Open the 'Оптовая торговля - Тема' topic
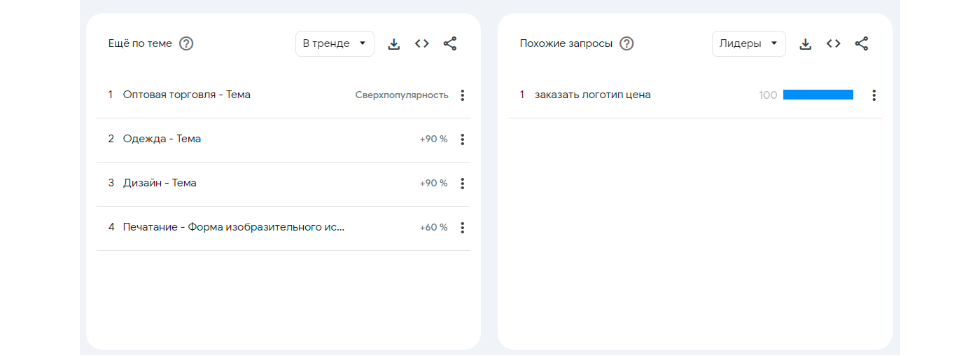Image resolution: width=980 pixels, height=356 pixels. [186, 95]
